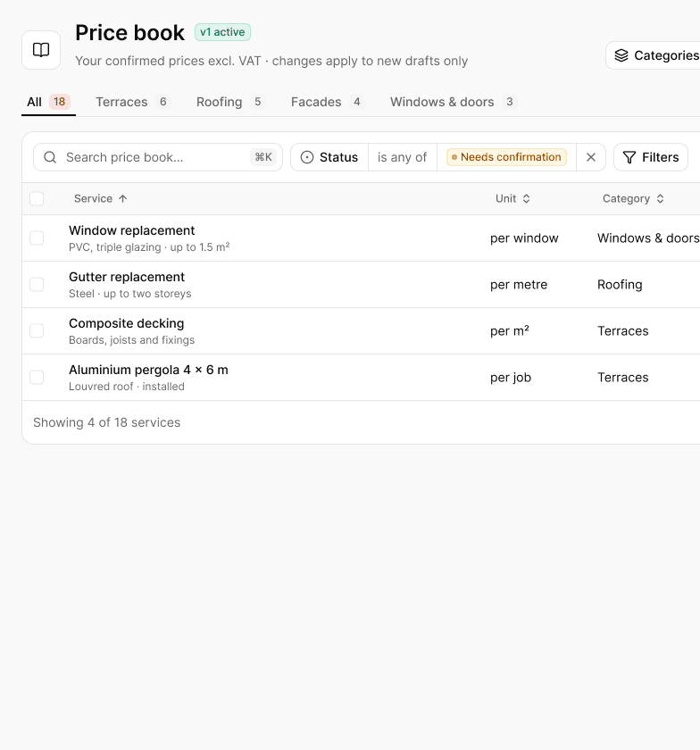This screenshot has height=750, width=700.
Task: Click the ⌘K shortcut hint
Action: tap(263, 157)
